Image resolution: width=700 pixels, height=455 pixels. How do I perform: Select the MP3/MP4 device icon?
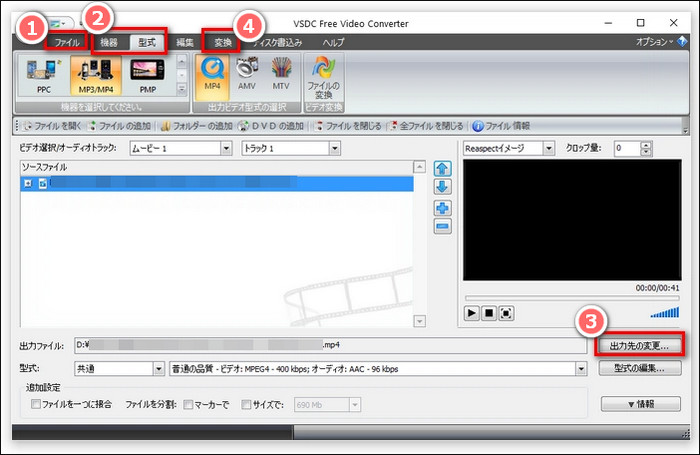pyautogui.click(x=96, y=76)
